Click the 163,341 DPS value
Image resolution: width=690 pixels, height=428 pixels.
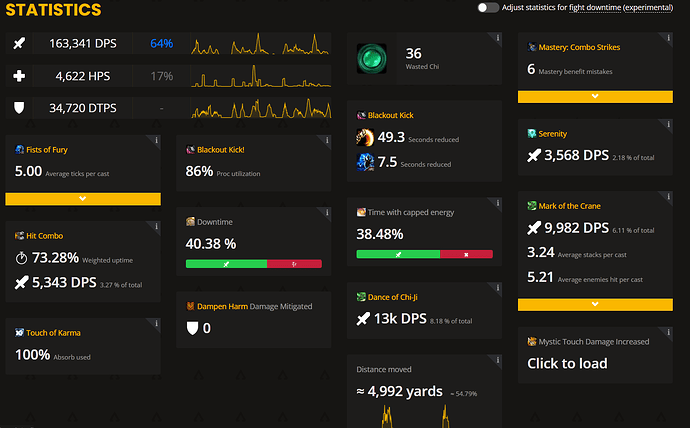click(83, 44)
